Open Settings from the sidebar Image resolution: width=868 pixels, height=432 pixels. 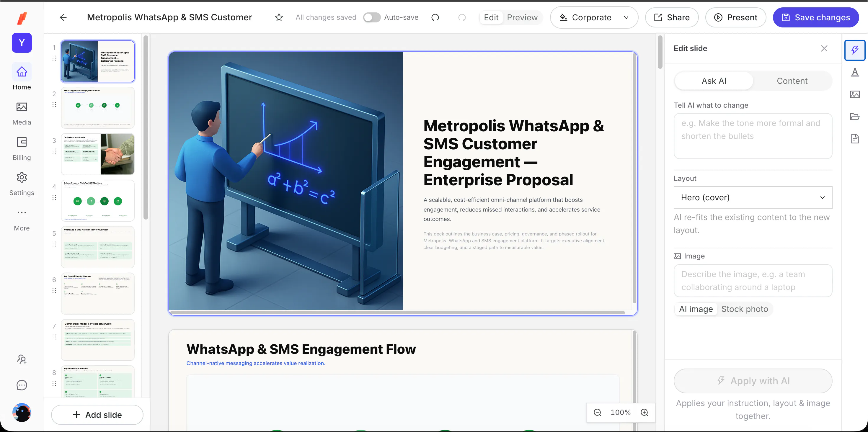point(22,184)
